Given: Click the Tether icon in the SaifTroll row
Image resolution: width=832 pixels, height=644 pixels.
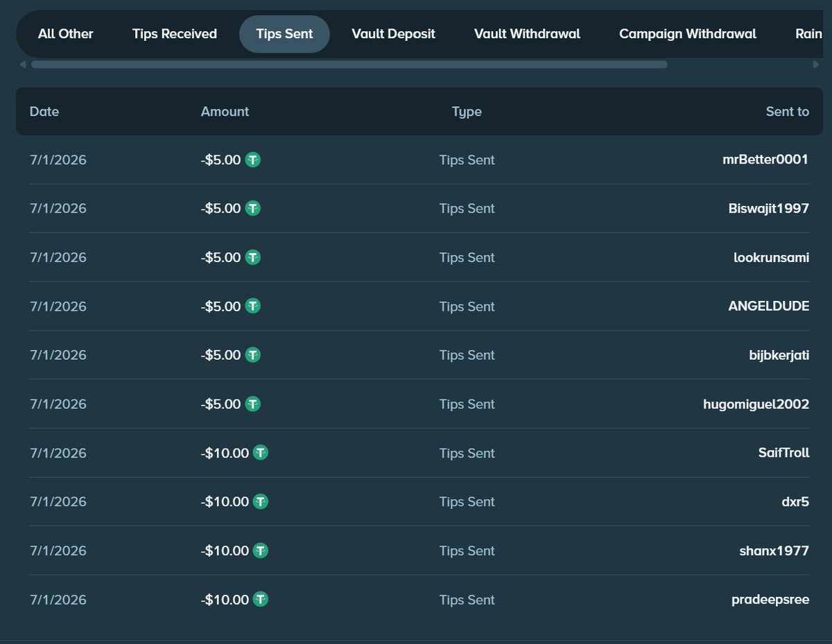Looking at the screenshot, I should point(261,453).
